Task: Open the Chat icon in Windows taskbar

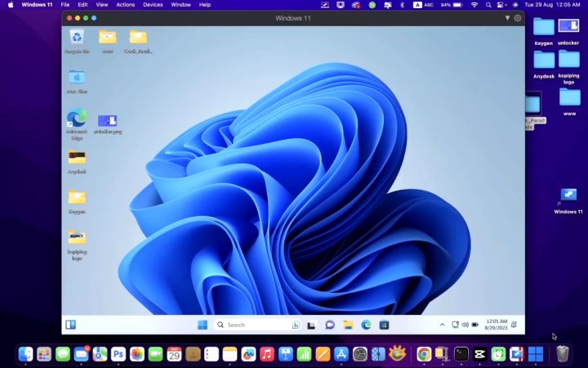Action: (x=330, y=325)
